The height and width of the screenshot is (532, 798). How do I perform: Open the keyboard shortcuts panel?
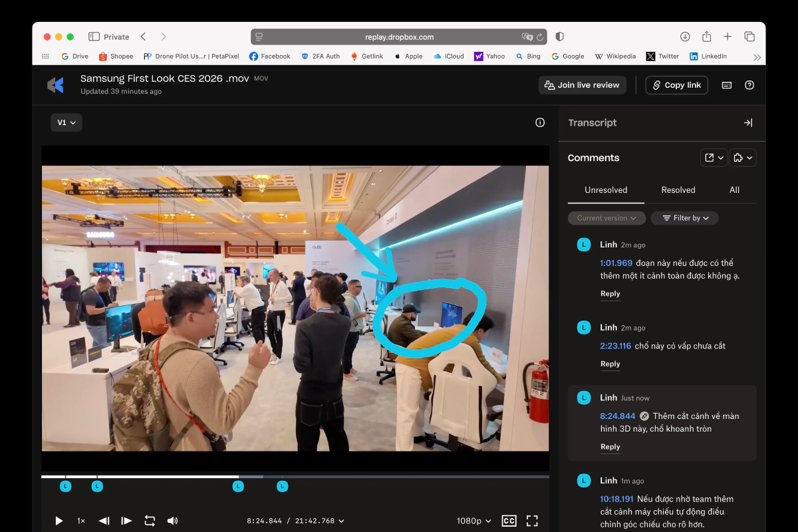pos(726,85)
